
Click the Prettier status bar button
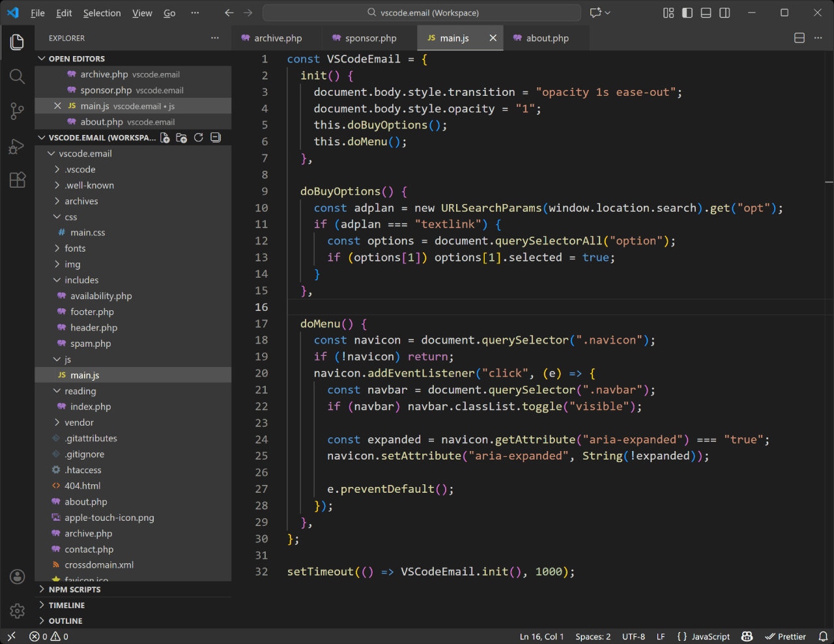[786, 636]
